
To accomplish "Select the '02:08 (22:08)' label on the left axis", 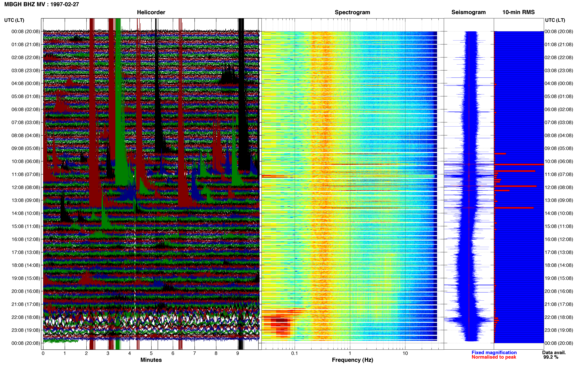I will point(26,57).
